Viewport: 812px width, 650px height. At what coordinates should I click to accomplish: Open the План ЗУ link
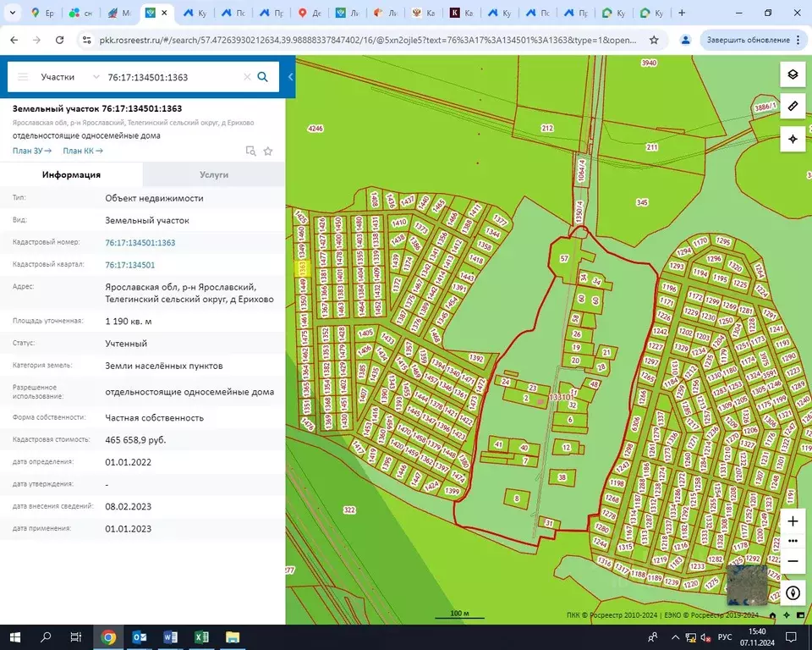click(x=32, y=151)
